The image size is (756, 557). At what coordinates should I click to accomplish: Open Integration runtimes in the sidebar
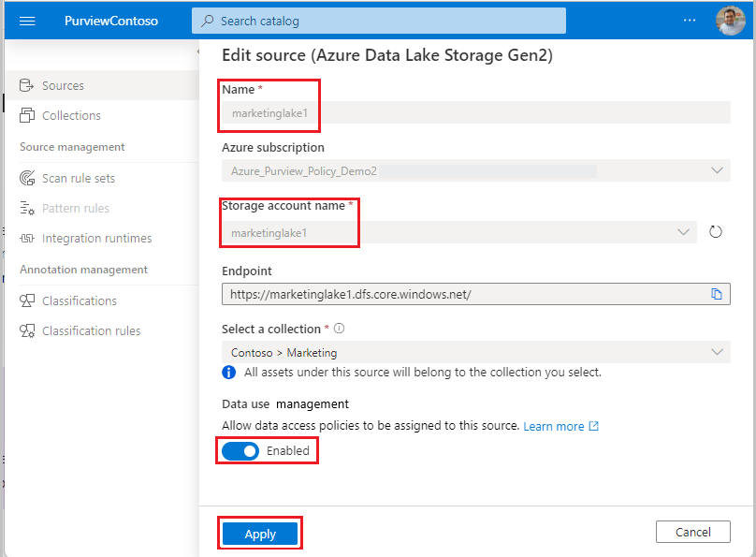(x=28, y=239)
